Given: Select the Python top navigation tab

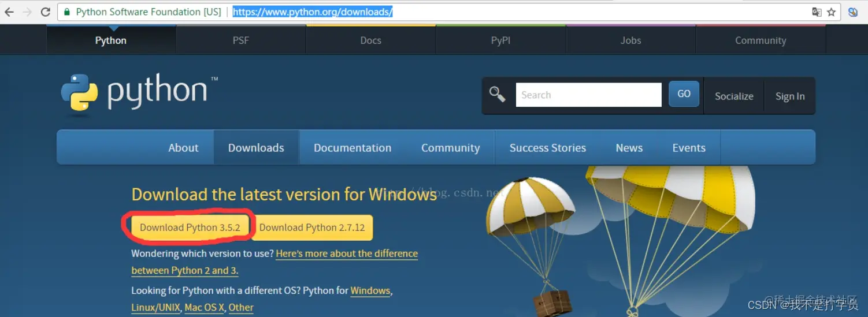Looking at the screenshot, I should pyautogui.click(x=111, y=40).
